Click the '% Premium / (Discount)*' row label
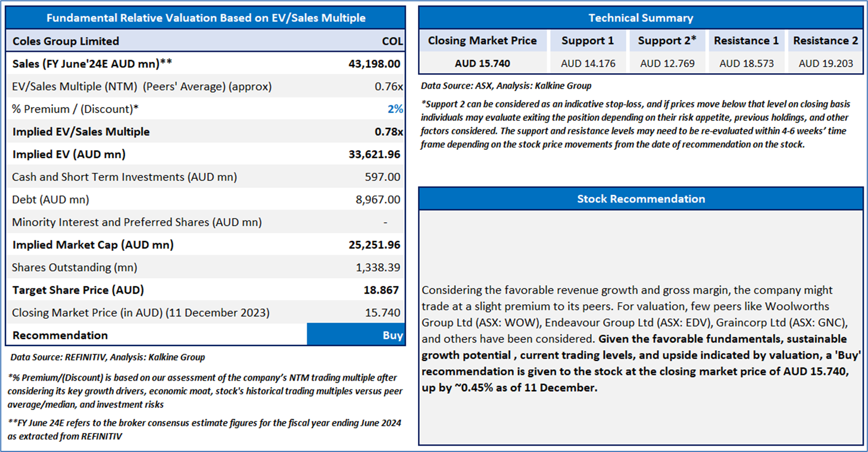Screen dimensions: 868x452 tap(76, 109)
